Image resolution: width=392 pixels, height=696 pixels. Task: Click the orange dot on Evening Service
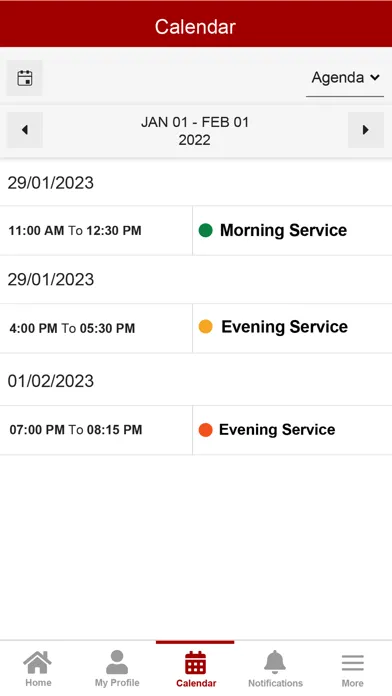coord(205,430)
